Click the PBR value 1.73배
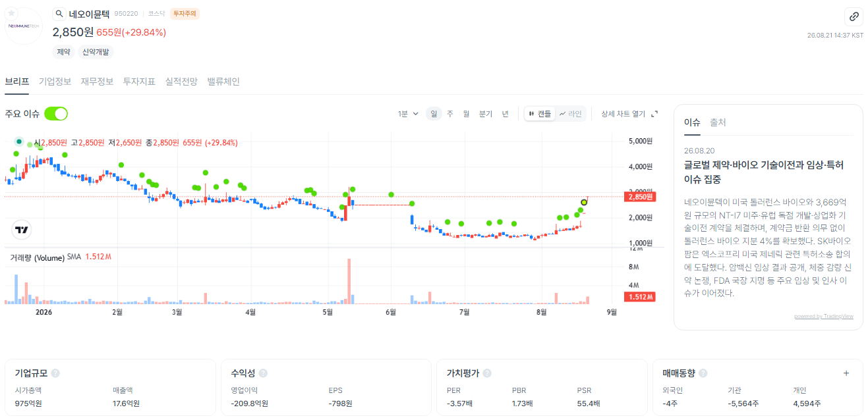 (x=523, y=403)
